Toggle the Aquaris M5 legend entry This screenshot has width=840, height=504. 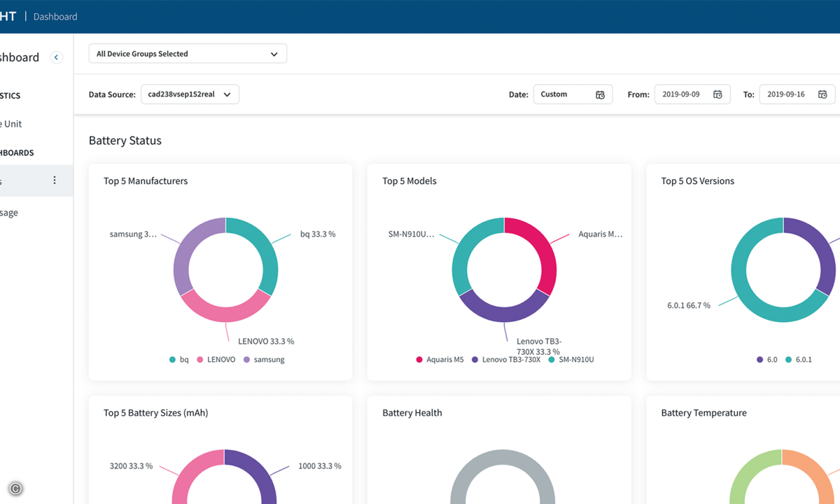point(440,360)
